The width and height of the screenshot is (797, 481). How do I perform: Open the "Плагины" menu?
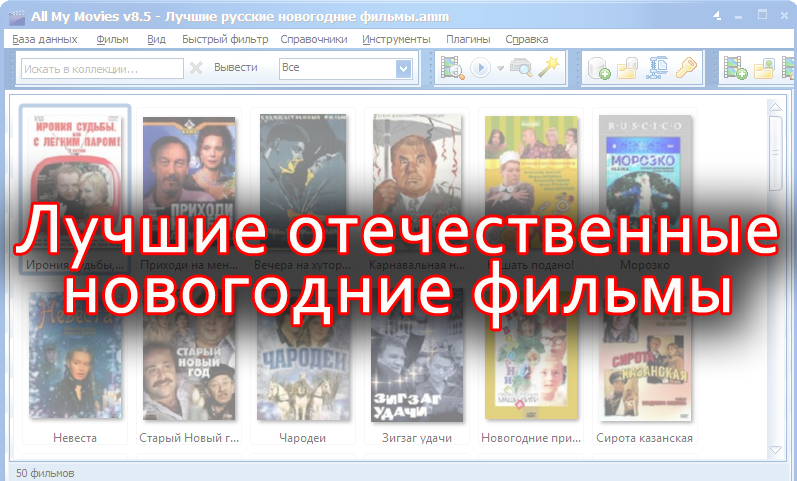(x=468, y=39)
